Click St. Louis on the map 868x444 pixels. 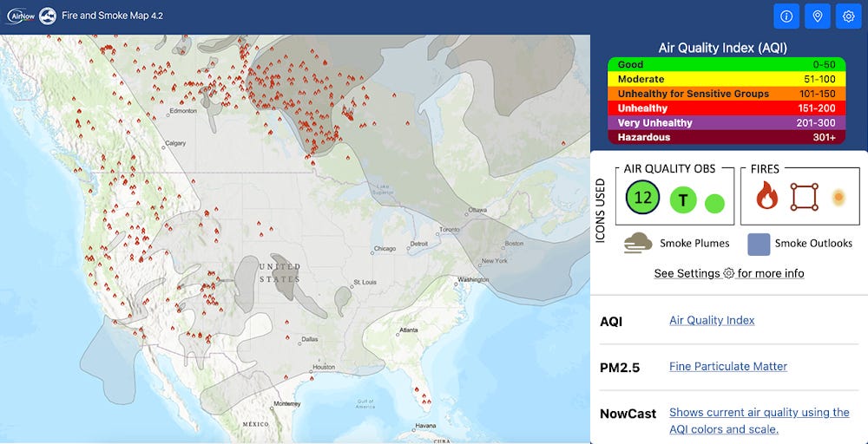[x=365, y=282]
